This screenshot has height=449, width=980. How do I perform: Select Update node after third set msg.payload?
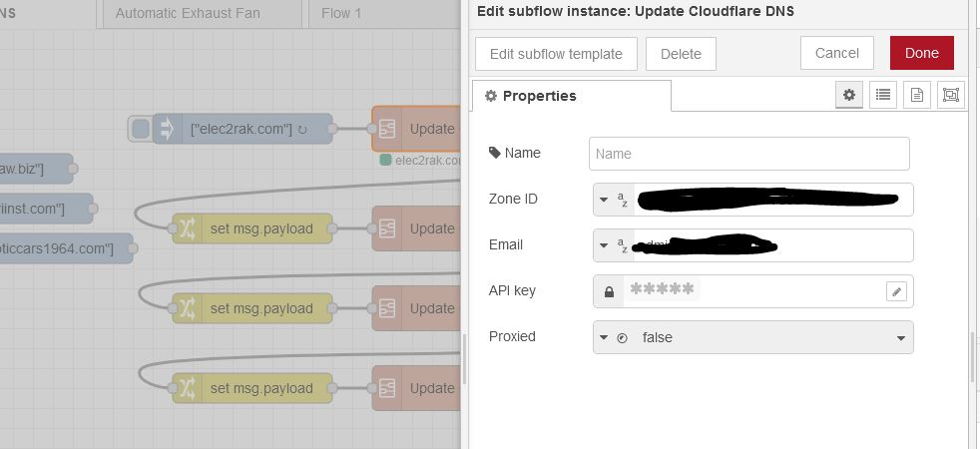click(x=416, y=388)
